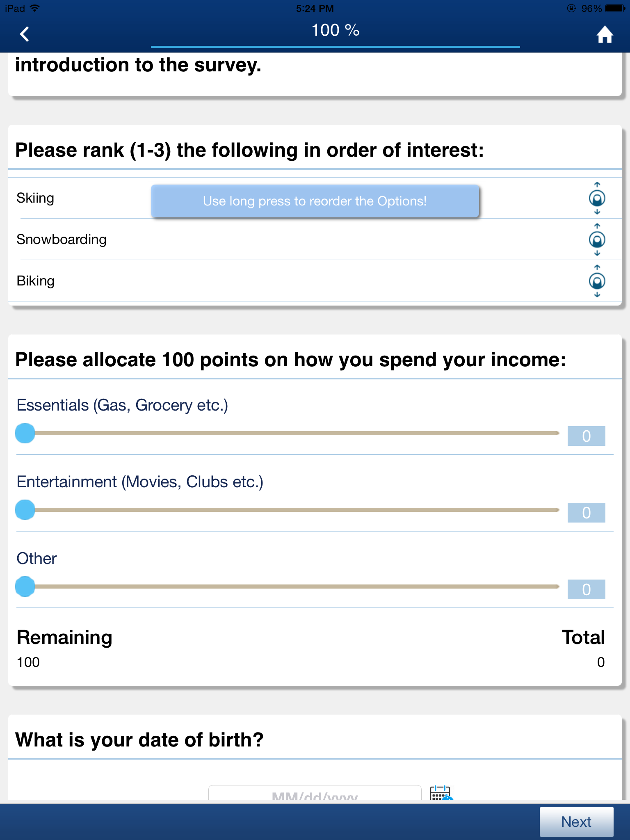630x840 pixels.
Task: Click the Essentials points box showing 0
Action: tap(586, 436)
